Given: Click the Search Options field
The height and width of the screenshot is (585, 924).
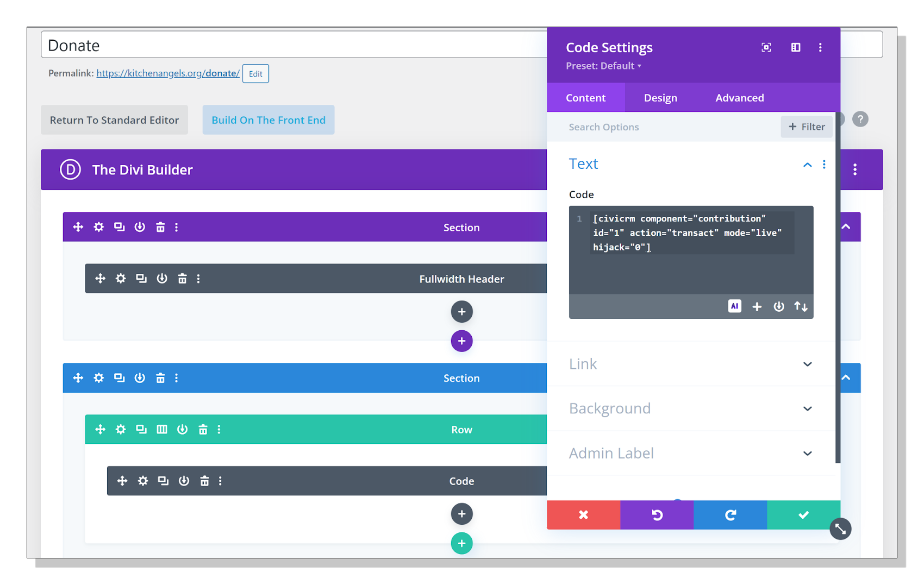Looking at the screenshot, I should tap(603, 127).
